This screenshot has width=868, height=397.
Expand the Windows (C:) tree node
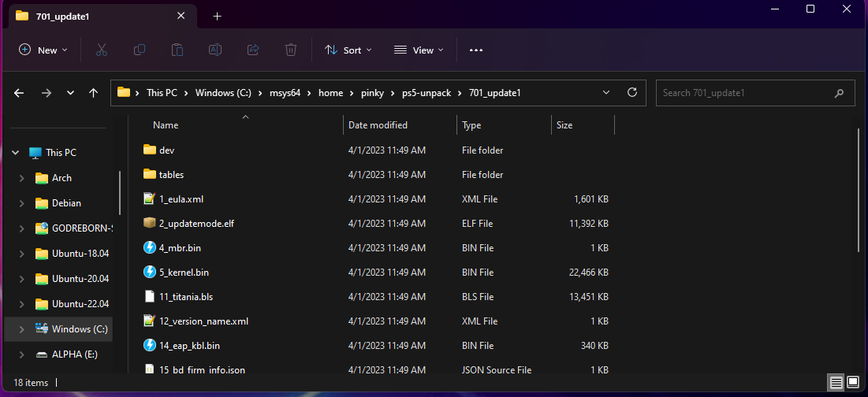pyautogui.click(x=21, y=329)
